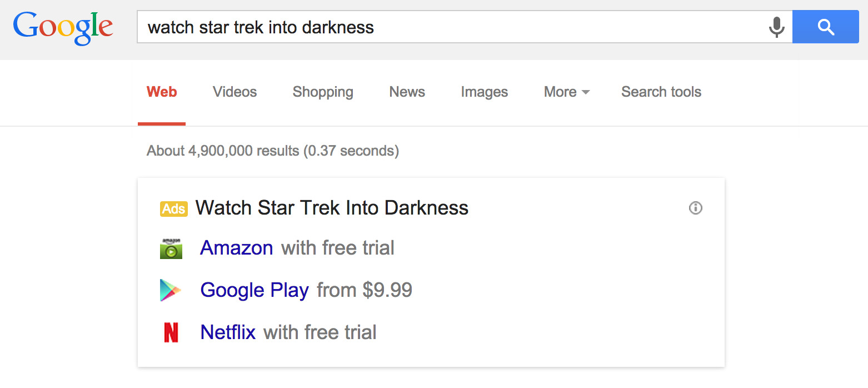Click the Google Play triangle icon

[x=170, y=290]
